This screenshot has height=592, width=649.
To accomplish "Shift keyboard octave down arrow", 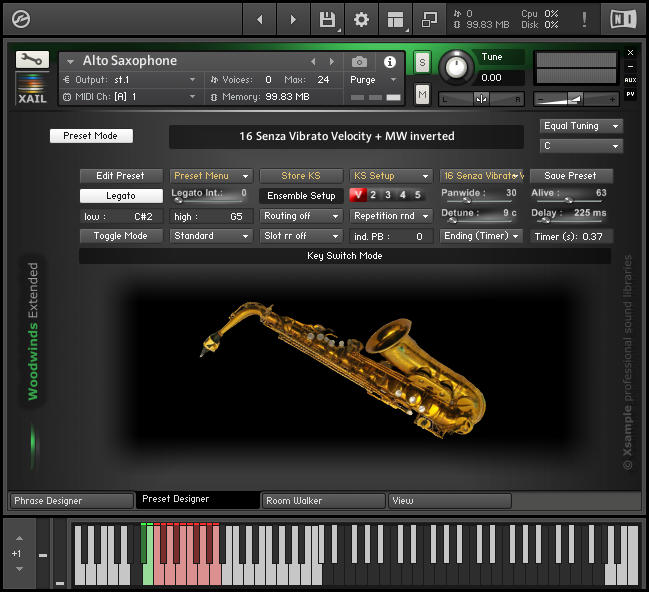I will point(19,569).
